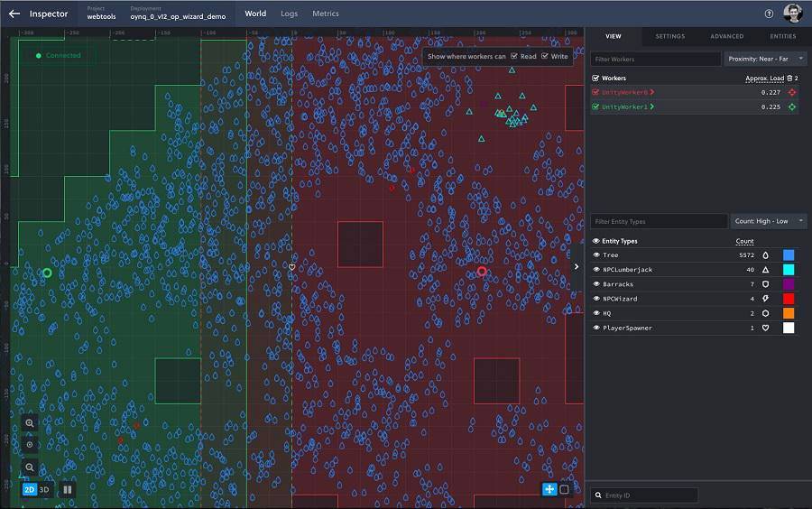Open the user profile avatar
The width and height of the screenshot is (812, 509).
[793, 14]
